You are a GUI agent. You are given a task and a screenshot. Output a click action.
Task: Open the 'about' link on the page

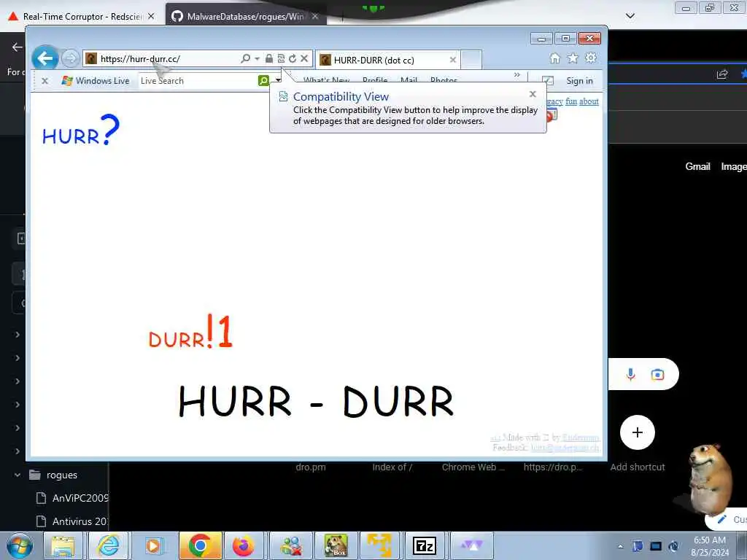click(589, 101)
